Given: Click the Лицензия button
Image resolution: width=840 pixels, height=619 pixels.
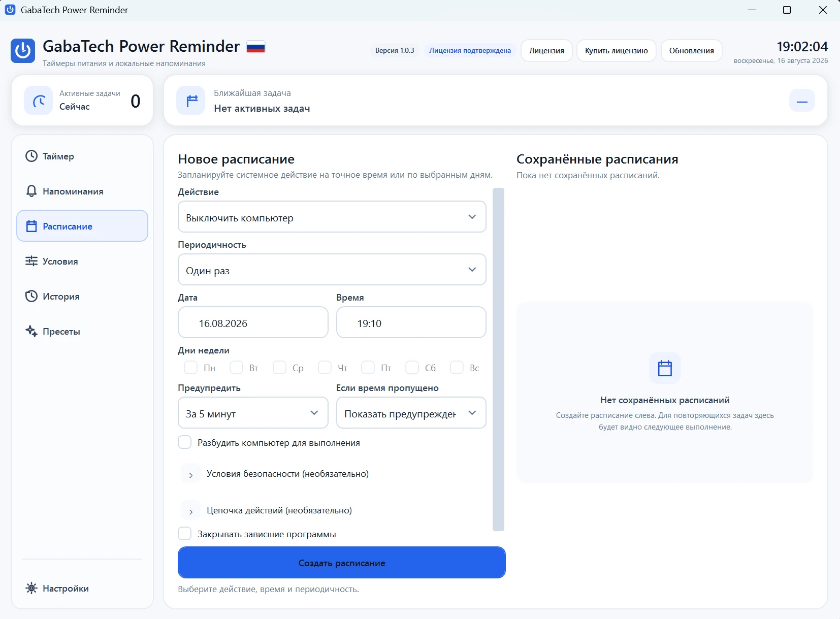Looking at the screenshot, I should click(x=546, y=50).
